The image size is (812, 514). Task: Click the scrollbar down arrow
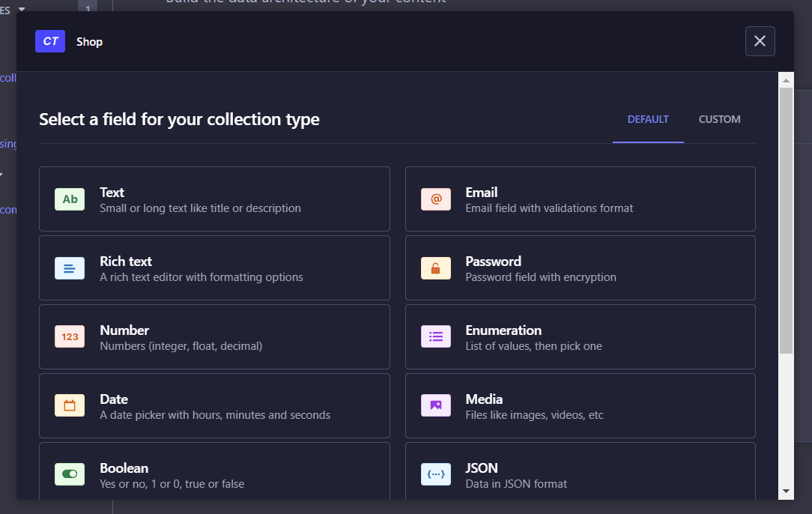(786, 492)
